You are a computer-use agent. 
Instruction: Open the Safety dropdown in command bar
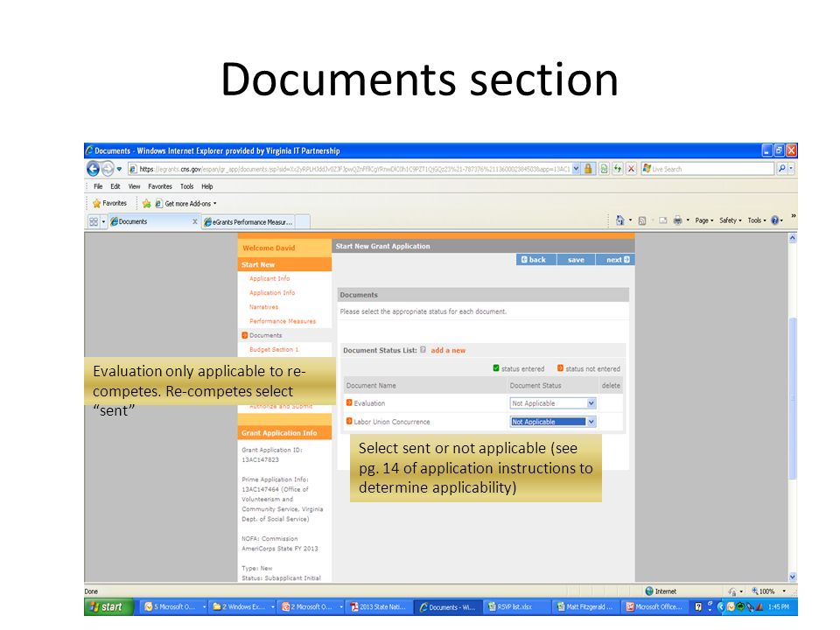730,220
